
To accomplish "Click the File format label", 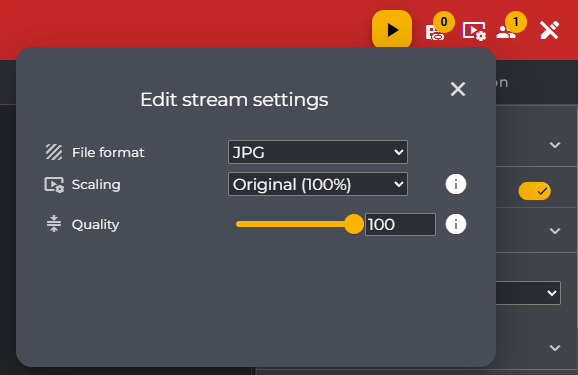I will click(x=108, y=152).
